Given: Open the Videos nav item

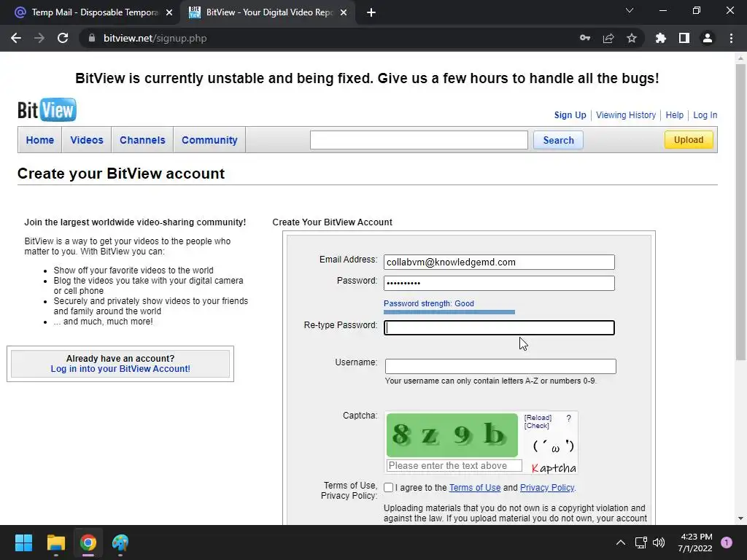Looking at the screenshot, I should coord(87,140).
